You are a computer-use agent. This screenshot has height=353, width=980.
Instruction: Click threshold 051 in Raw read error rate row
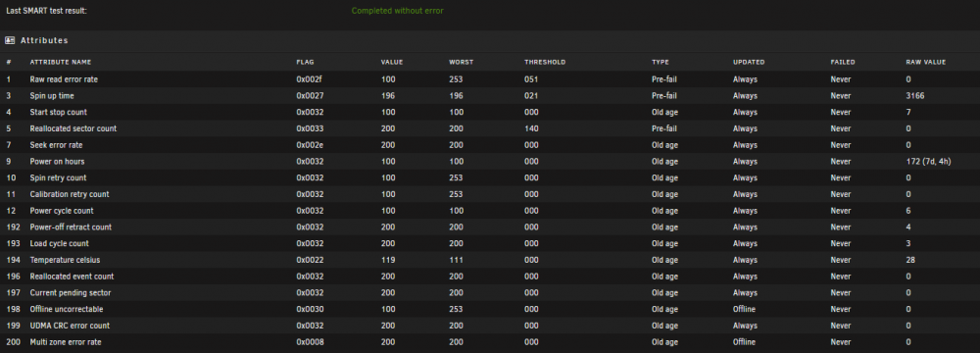(531, 79)
